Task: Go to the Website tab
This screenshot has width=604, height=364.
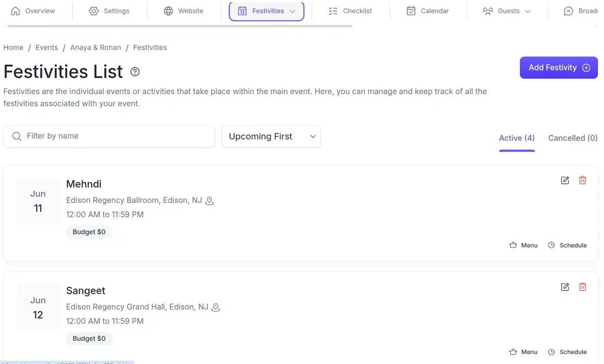Action: [183, 11]
